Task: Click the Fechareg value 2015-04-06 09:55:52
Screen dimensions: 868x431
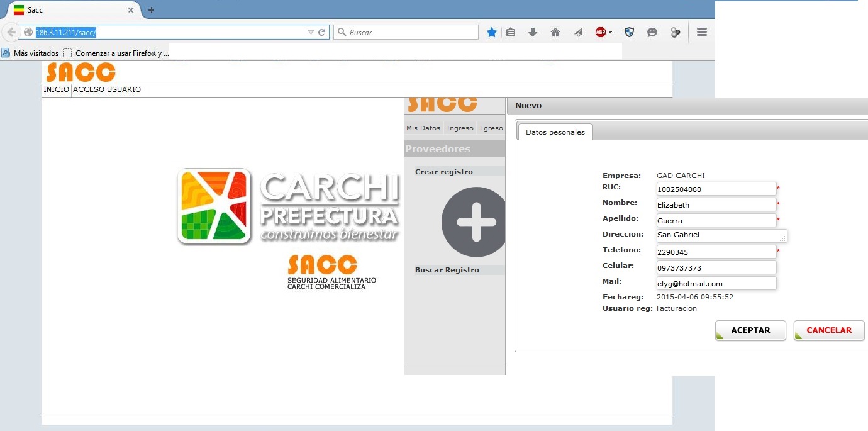Action: pos(695,297)
